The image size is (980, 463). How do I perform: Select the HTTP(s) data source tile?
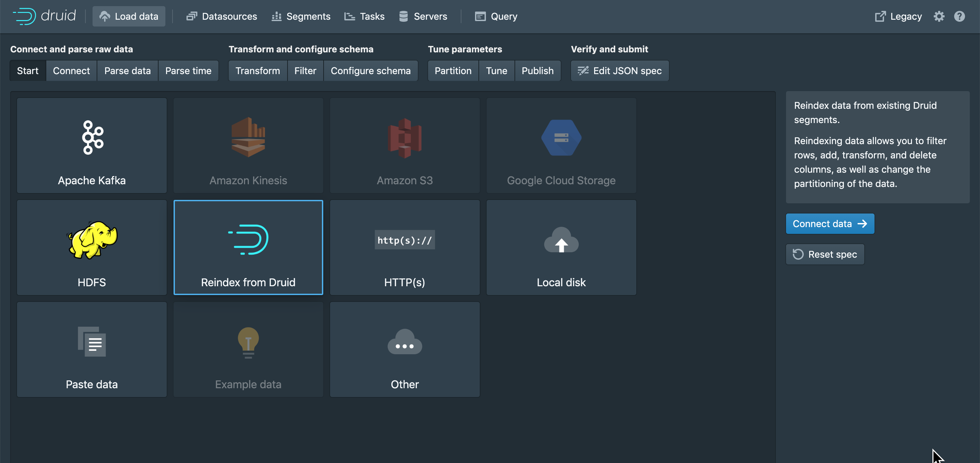[404, 247]
